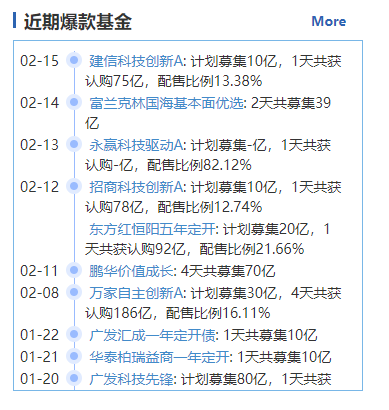Click the 02-14 timeline dot
This screenshot has width=389, height=410.
pyautogui.click(x=74, y=102)
